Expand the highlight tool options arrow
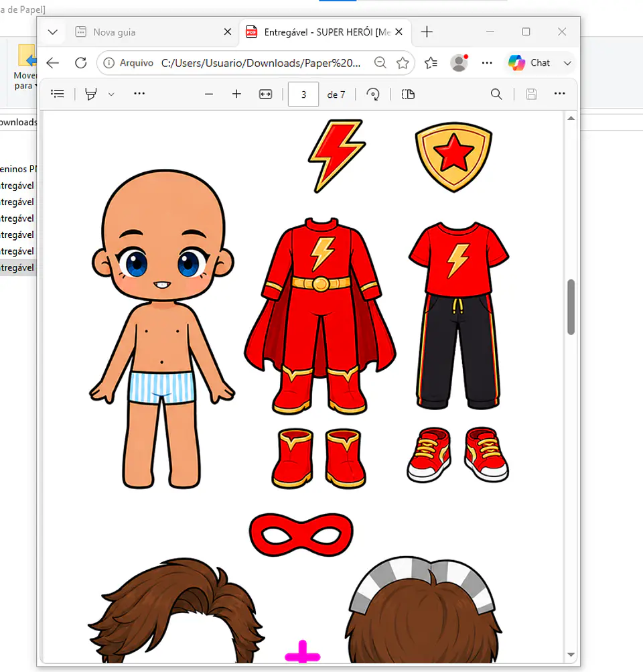 [x=111, y=94]
